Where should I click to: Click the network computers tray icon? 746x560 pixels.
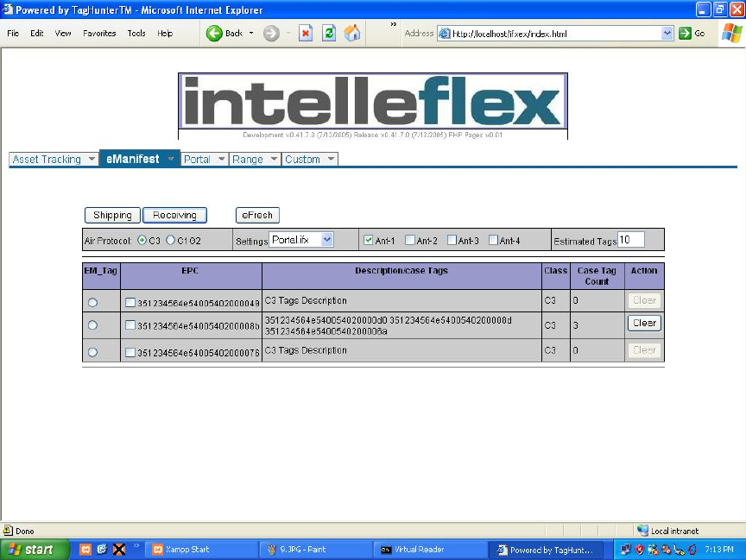tap(626, 550)
